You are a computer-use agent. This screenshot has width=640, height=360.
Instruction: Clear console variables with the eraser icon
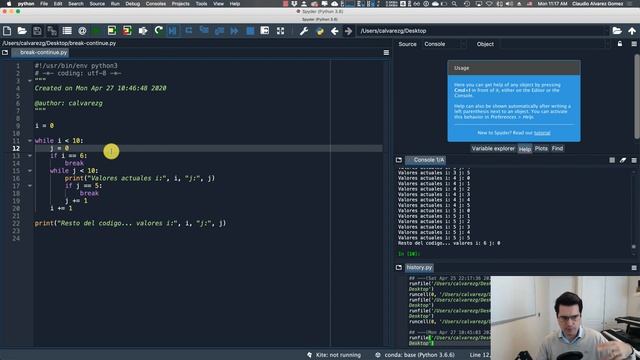click(x=623, y=160)
